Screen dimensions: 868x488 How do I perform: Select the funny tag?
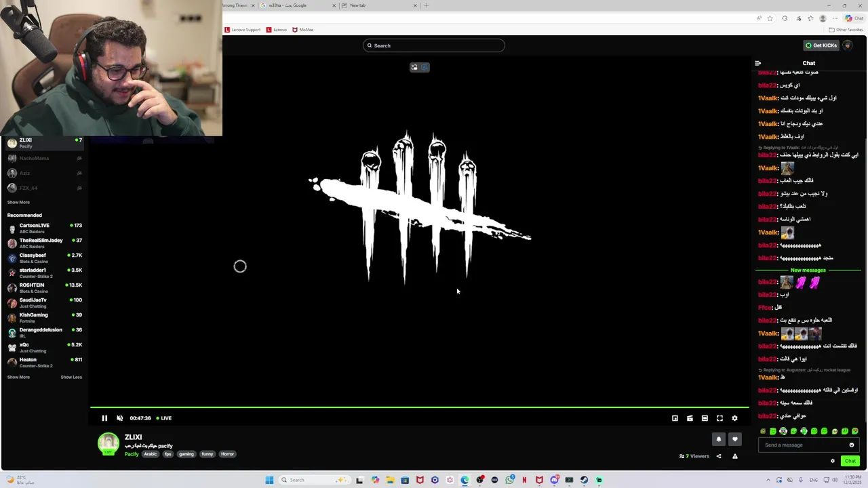pos(208,454)
